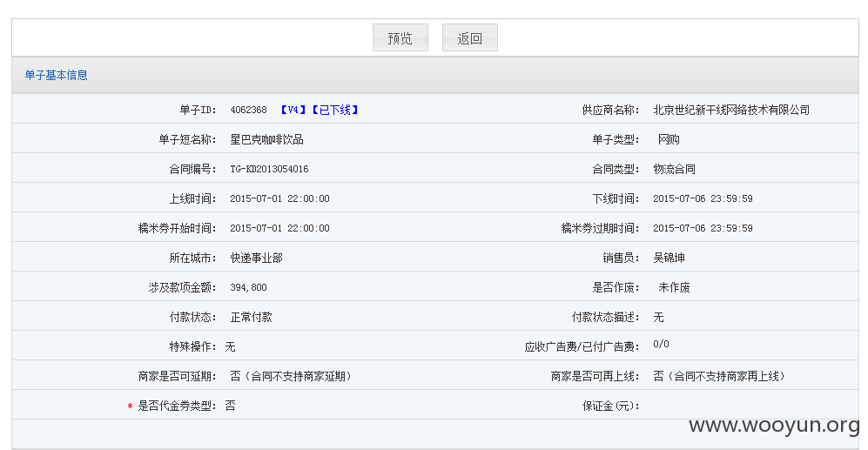The image size is (868, 450).
Task: Select contract number TG-KD2013054016
Action: [x=270, y=170]
